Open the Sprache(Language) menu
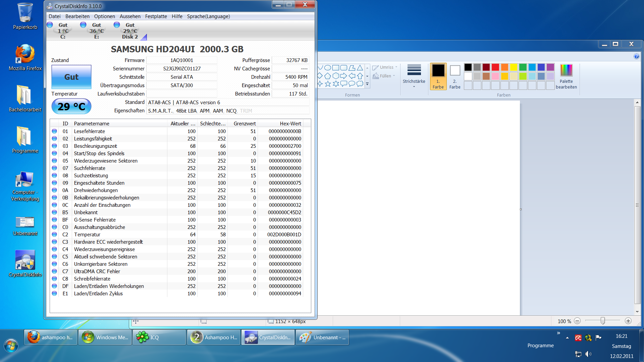The image size is (644, 362). [x=208, y=16]
